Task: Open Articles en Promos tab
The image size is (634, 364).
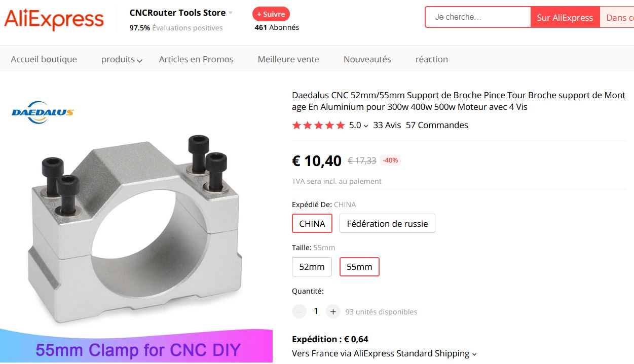Action: coord(196,59)
